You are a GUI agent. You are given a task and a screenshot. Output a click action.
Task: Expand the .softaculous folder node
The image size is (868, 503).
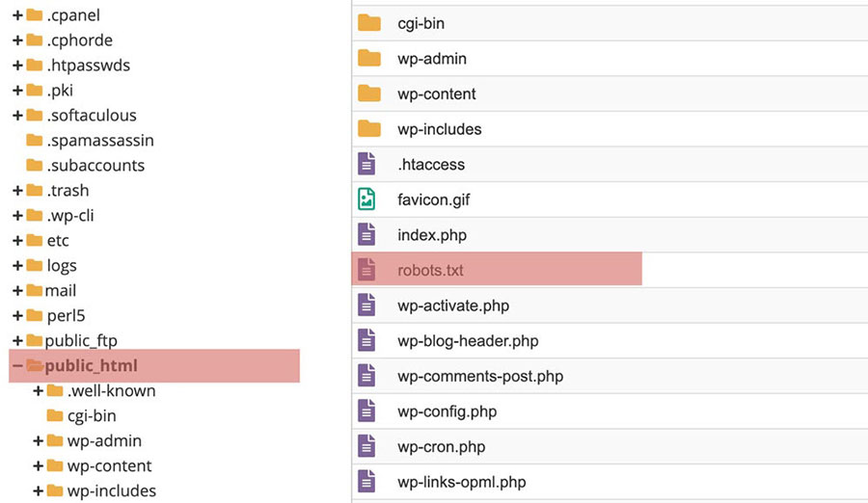pos(17,115)
